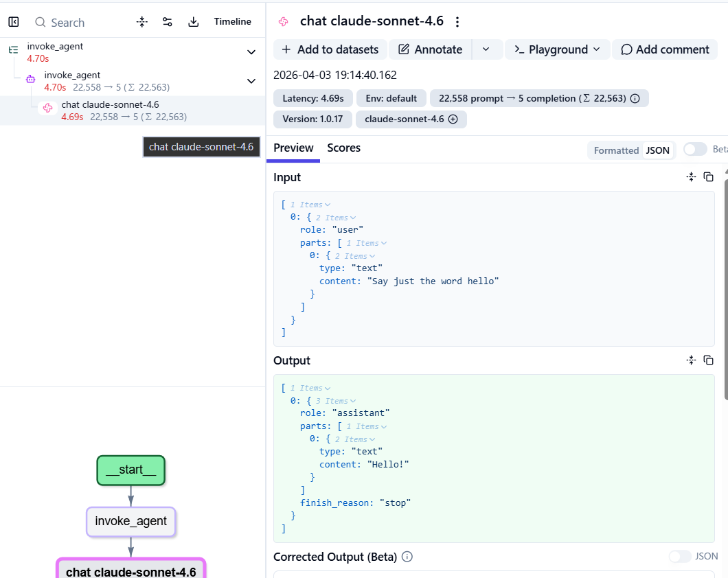
Task: Switch to the Scores tab
Action: point(343,148)
